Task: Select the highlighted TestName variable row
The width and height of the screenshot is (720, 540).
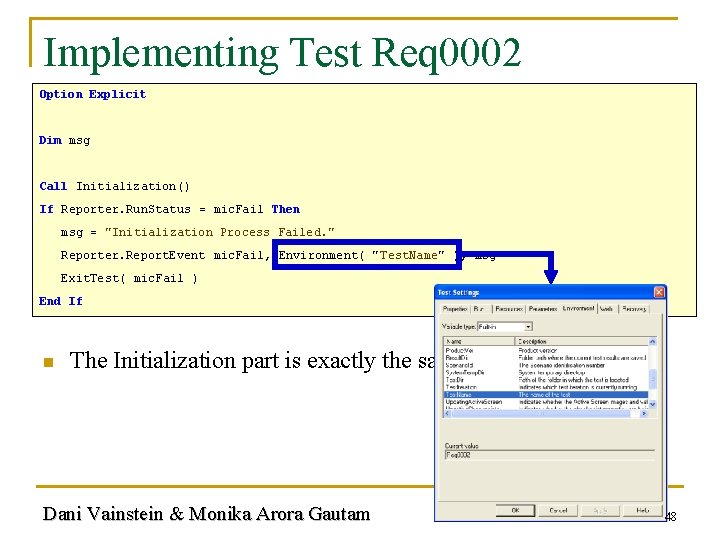Action: pyautogui.click(x=546, y=394)
